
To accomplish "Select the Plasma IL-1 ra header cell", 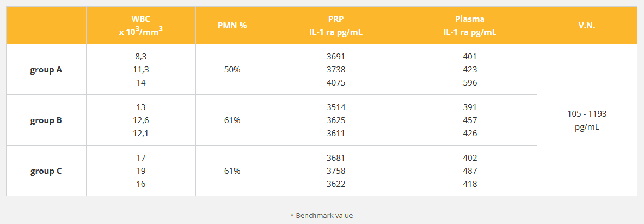I will click(x=470, y=25).
